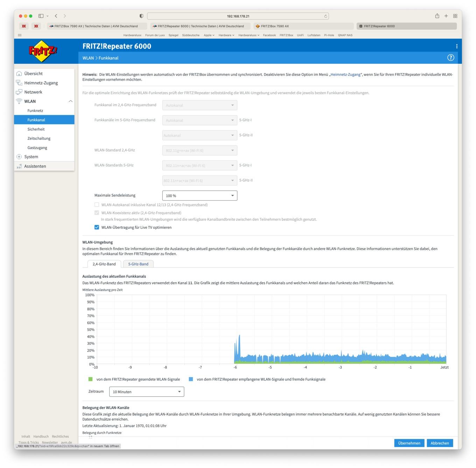The width and height of the screenshot is (476, 468).
Task: Click Übersicht home icon
Action: coord(19,73)
